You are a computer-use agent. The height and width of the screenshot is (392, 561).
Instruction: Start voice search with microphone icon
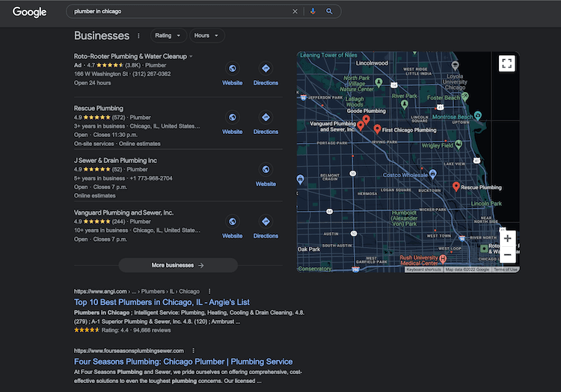[313, 11]
